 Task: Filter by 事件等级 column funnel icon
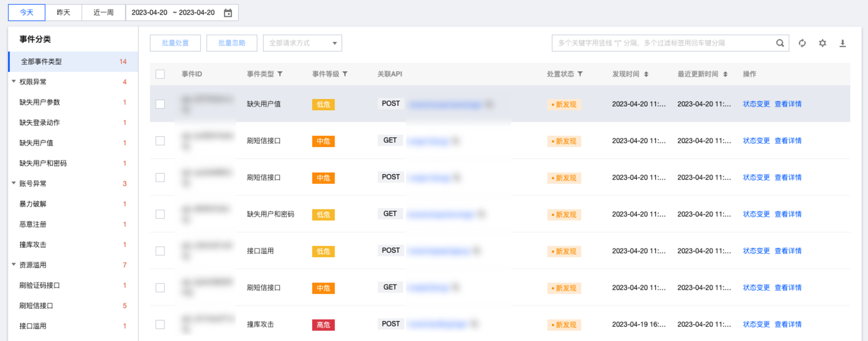tap(345, 74)
